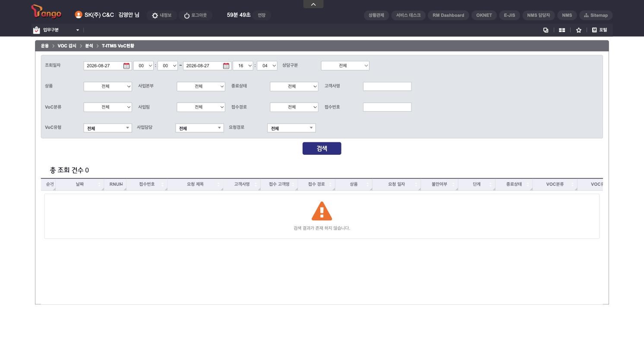Viewport: 644px width, 350px height.
Task: Extend session with 연장 button
Action: click(262, 15)
